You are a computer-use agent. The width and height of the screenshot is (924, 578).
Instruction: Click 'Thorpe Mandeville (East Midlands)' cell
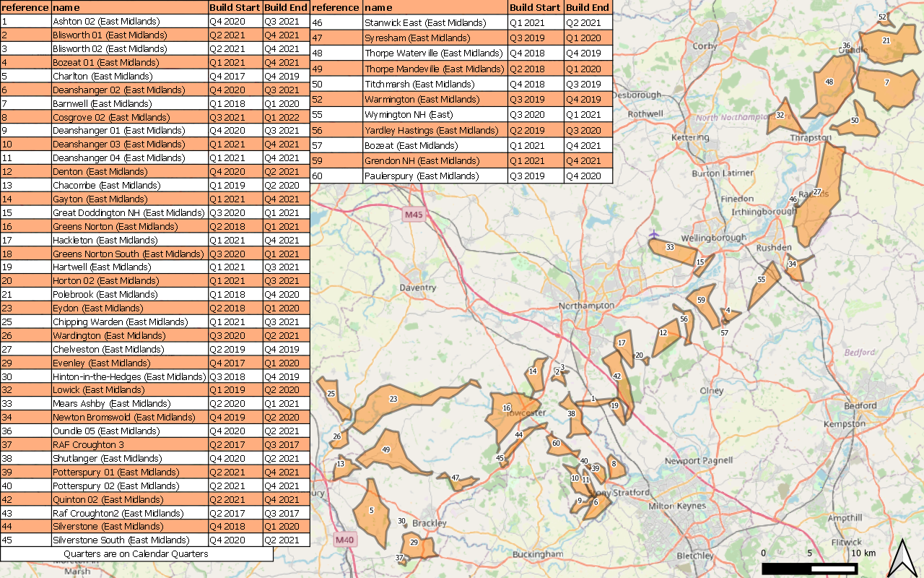click(x=435, y=69)
